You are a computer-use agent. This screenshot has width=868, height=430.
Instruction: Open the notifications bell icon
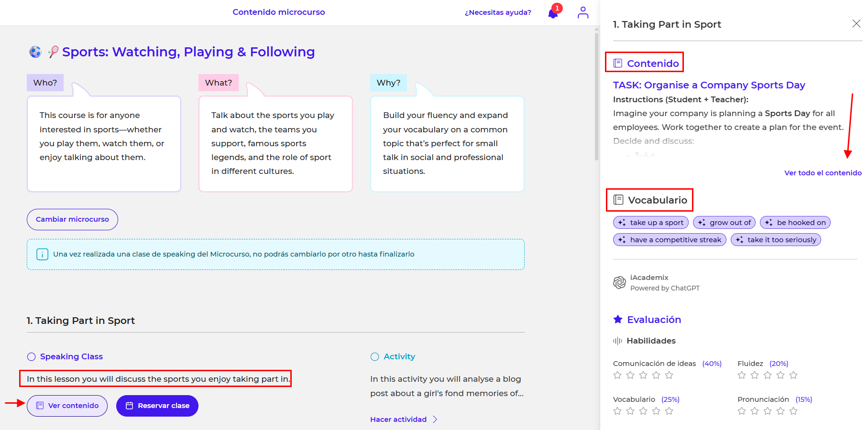(x=553, y=13)
